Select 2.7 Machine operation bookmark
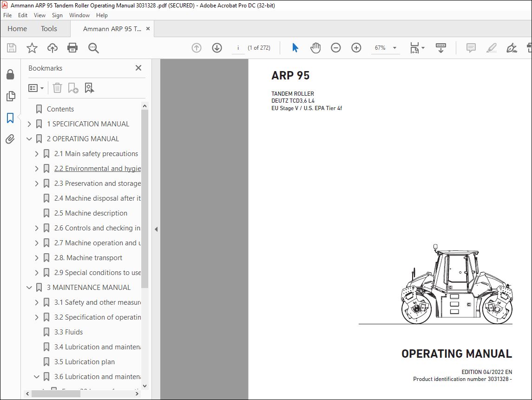Viewport: 532px width, 400px height. click(x=98, y=243)
